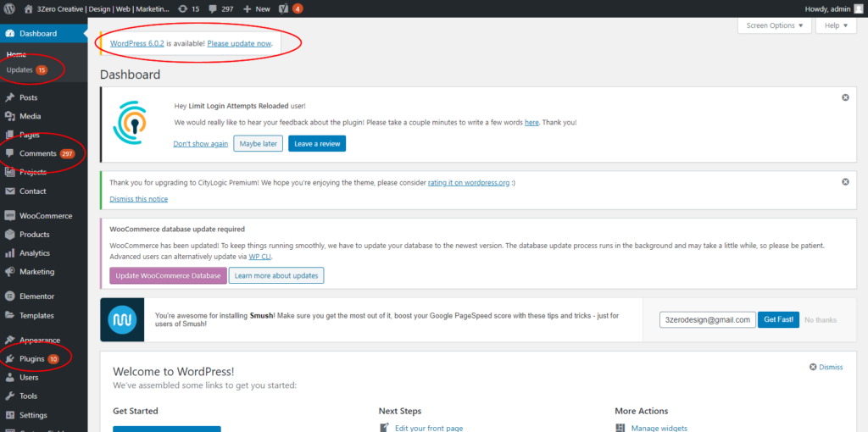Click Please update now link
Image resolution: width=868 pixels, height=432 pixels.
click(x=239, y=43)
